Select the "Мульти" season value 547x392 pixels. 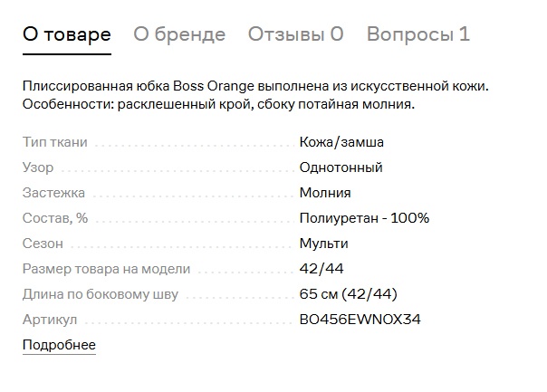323,244
